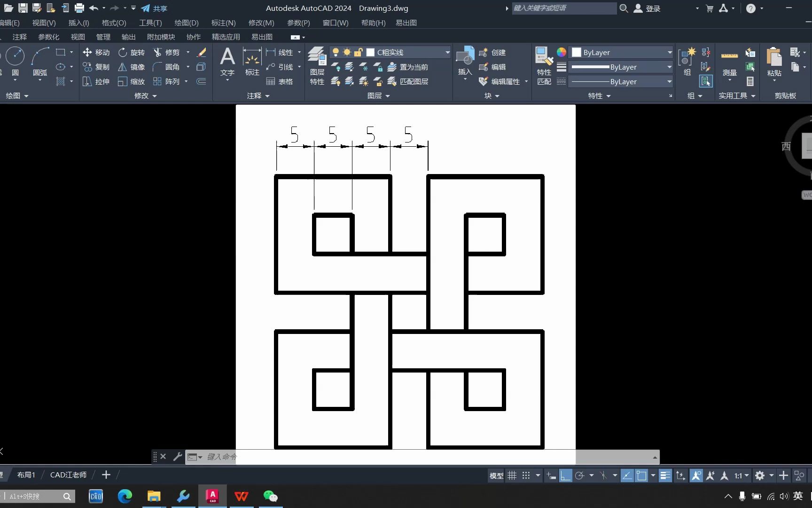Select the Leader (引线) tool
Image resolution: width=812 pixels, height=508 pixels.
(x=280, y=67)
